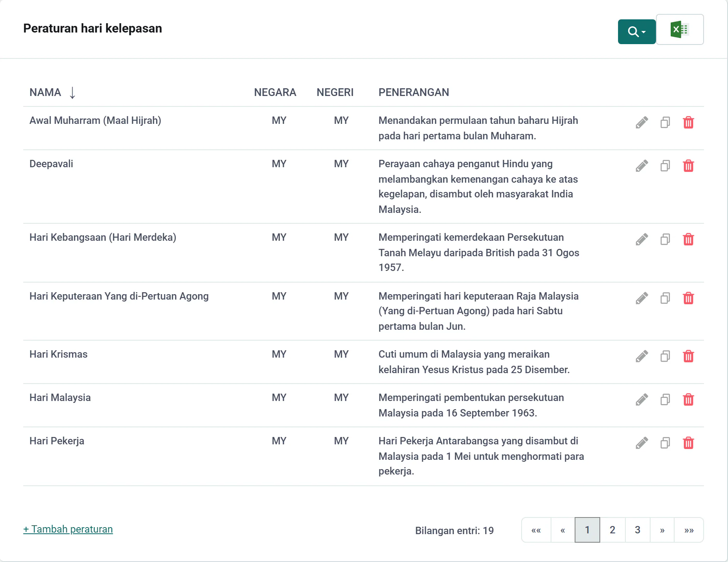Viewport: 728px width, 562px height.
Task: Delete the Hari Malaysia rule
Action: 689,399
